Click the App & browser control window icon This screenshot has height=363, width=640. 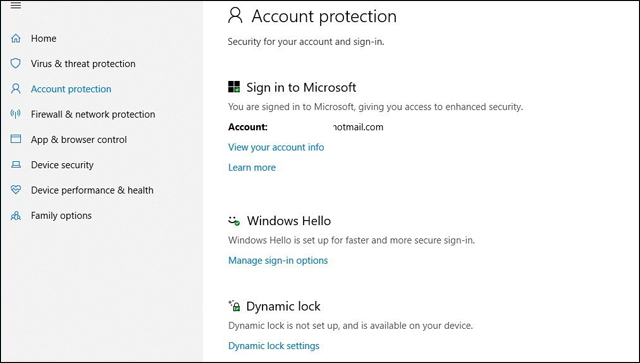(x=16, y=139)
